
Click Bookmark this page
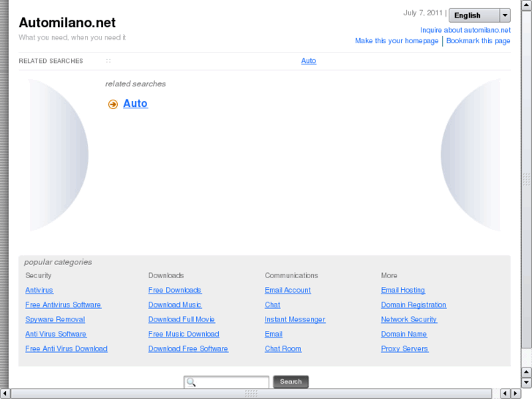tap(478, 41)
